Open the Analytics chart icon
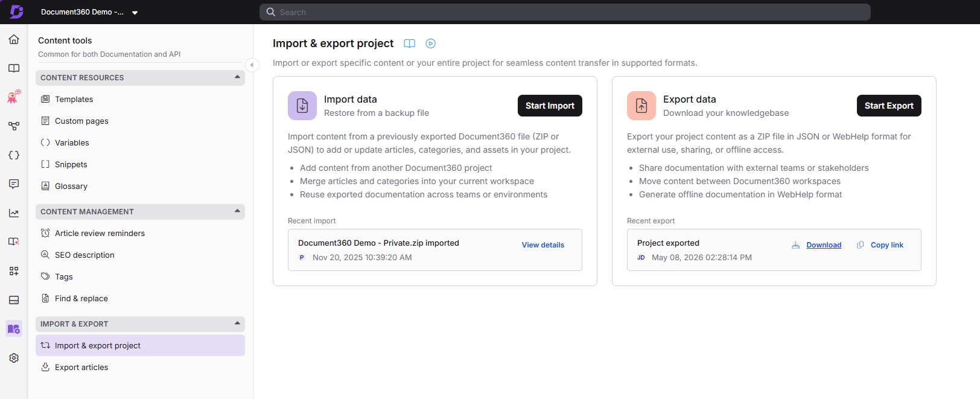Viewport: 980px width, 399px height. point(14,213)
